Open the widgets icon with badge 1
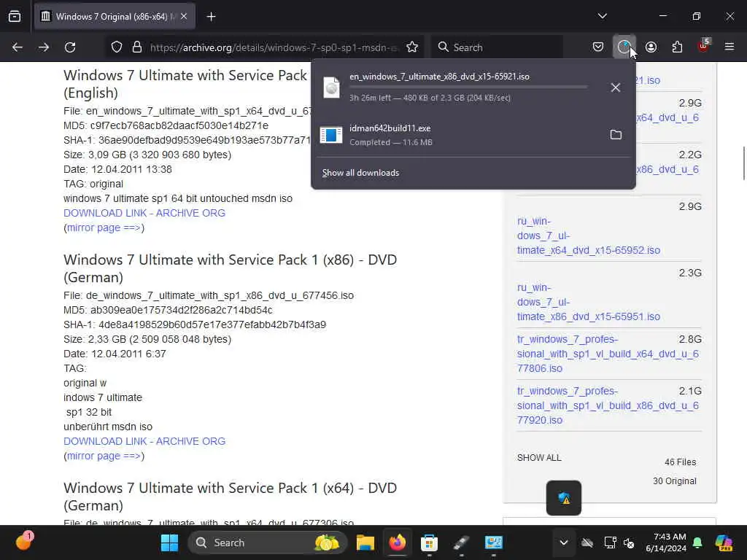Screen dimensions: 747x560 pyautogui.click(x=24, y=542)
